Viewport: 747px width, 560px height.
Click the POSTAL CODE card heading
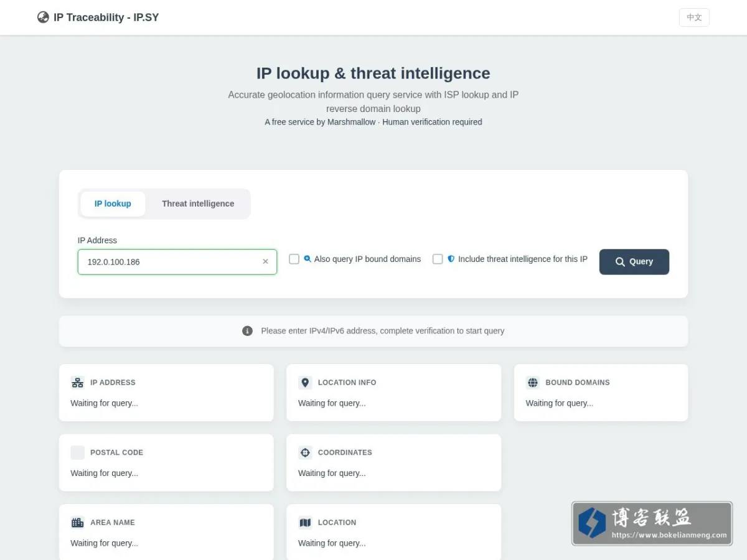click(116, 452)
